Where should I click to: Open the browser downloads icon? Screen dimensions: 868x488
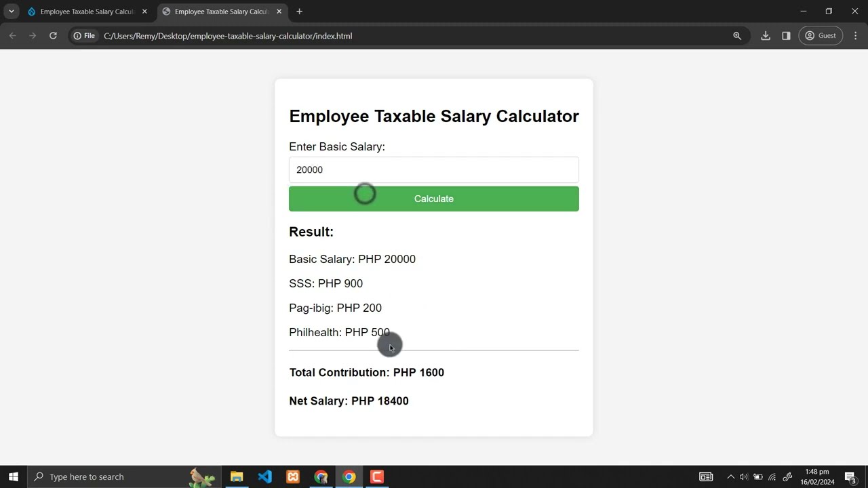click(x=766, y=36)
